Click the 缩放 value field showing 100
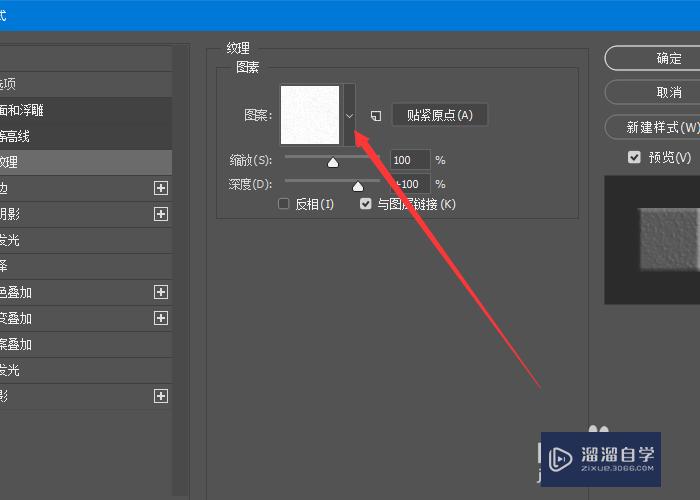 410,160
